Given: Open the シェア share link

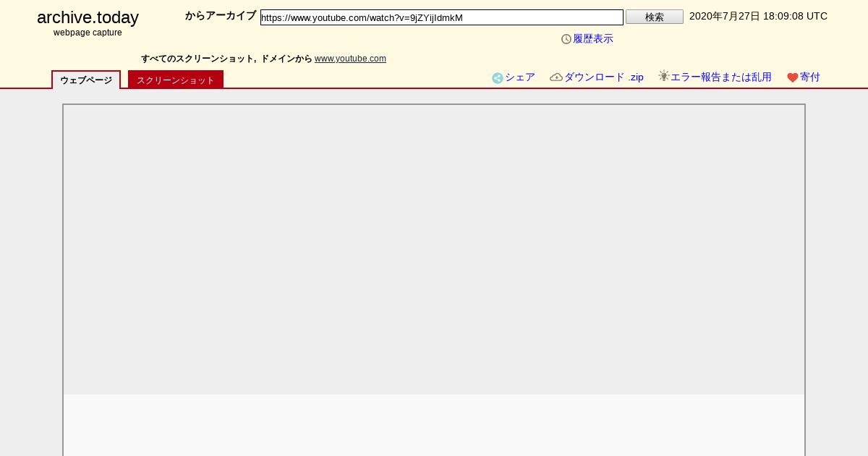Looking at the screenshot, I should click(x=520, y=77).
